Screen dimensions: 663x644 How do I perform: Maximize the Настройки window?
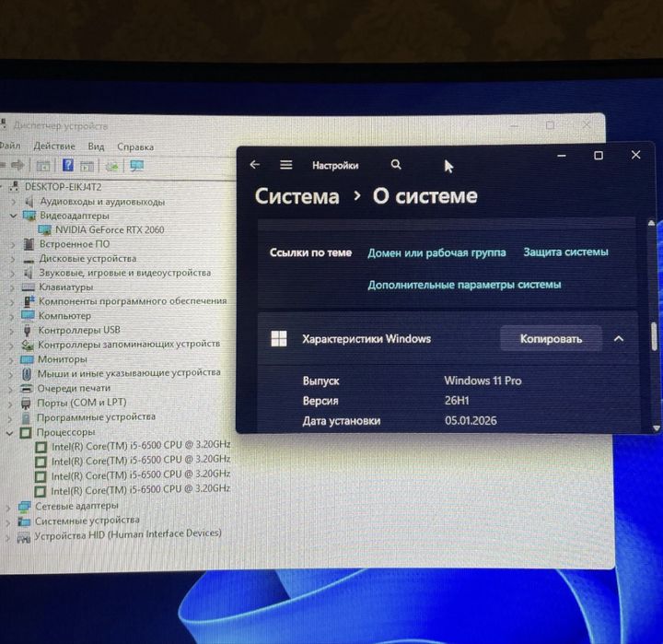click(599, 156)
